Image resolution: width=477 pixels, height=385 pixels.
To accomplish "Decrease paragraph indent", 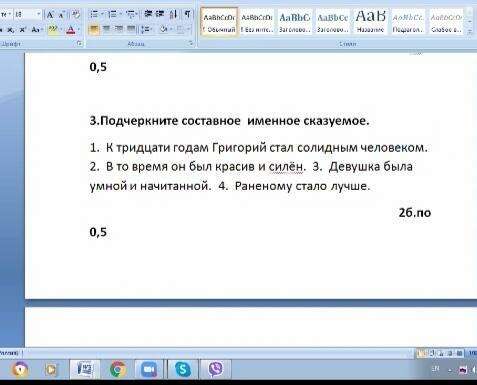I will coord(148,14).
